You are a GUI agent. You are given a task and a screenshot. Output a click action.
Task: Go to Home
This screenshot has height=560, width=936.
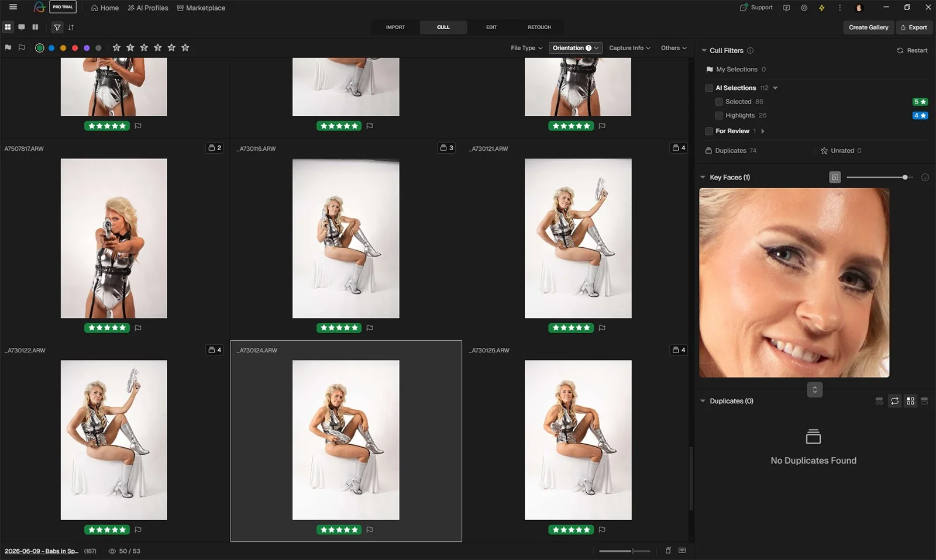point(105,8)
